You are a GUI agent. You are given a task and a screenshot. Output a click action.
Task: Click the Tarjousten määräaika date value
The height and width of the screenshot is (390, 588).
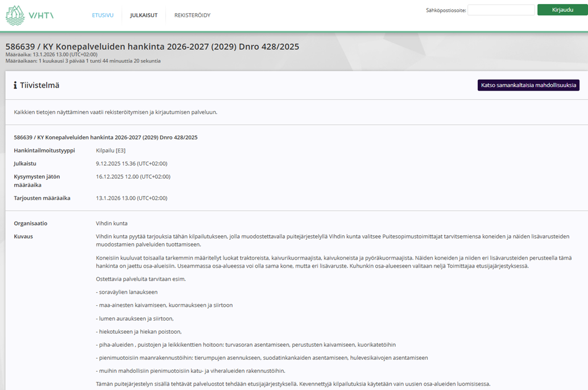click(x=131, y=198)
